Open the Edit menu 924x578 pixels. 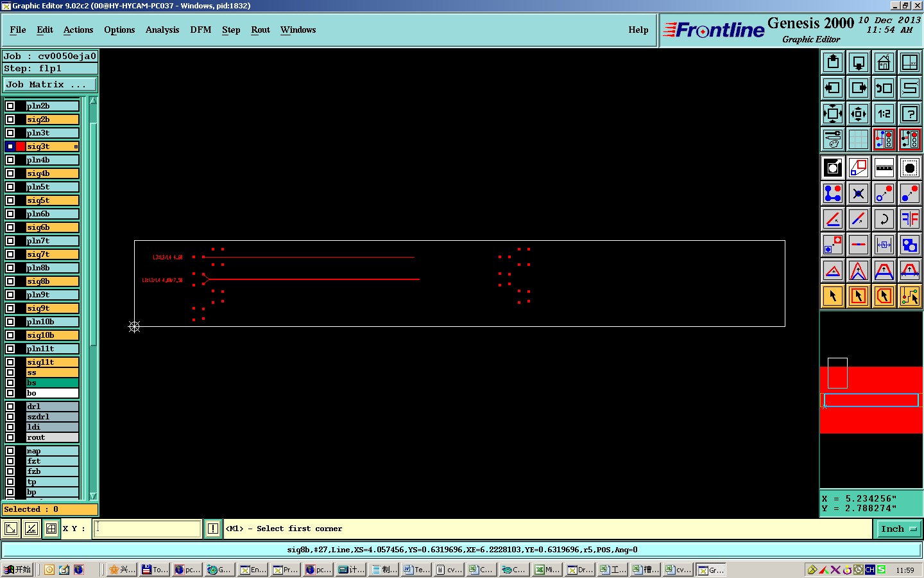click(45, 30)
